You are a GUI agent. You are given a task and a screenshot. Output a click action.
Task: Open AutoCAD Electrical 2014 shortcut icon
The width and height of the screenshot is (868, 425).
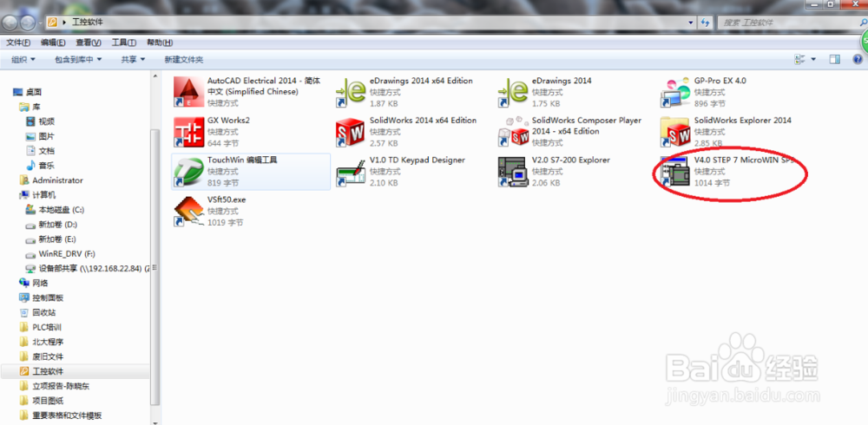(x=187, y=92)
